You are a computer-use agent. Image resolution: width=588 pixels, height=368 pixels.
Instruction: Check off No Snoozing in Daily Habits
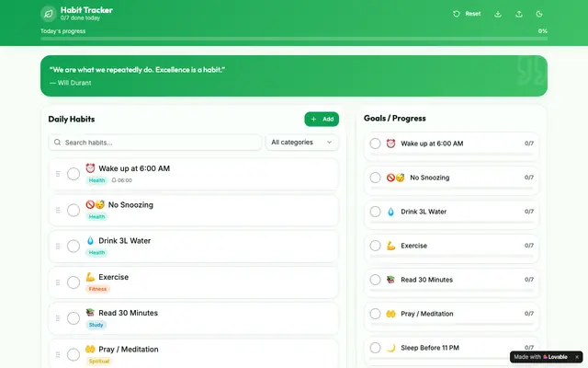point(73,211)
